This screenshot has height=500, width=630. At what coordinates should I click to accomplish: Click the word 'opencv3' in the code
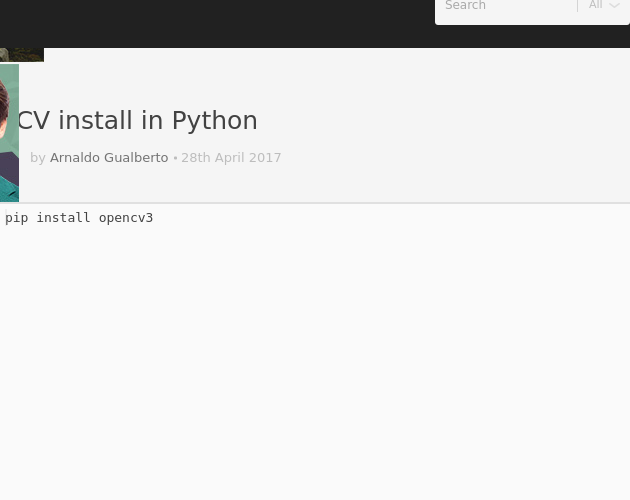[x=126, y=218]
